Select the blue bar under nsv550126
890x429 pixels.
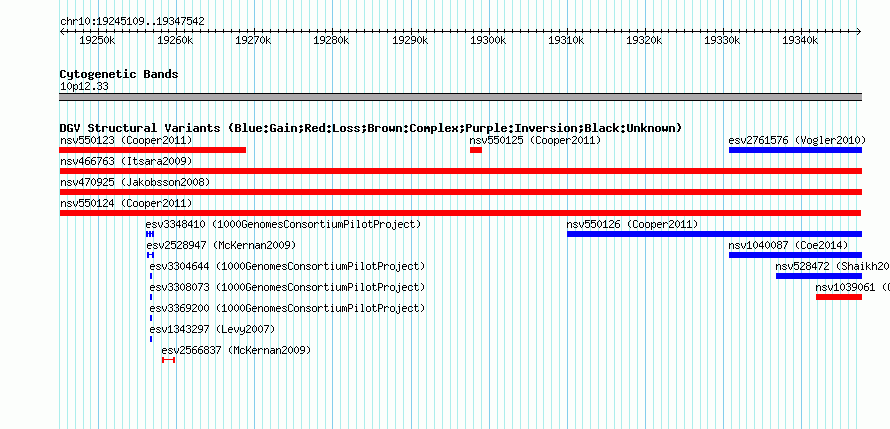(x=715, y=234)
